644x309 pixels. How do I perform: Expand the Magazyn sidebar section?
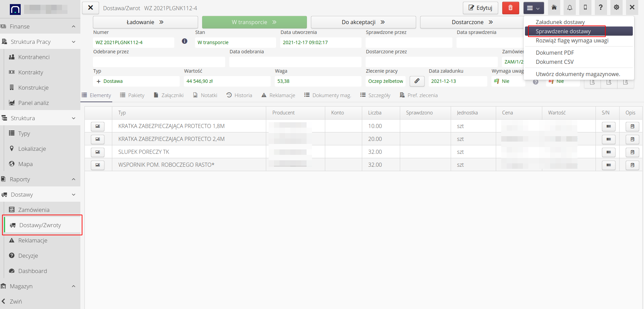point(74,286)
